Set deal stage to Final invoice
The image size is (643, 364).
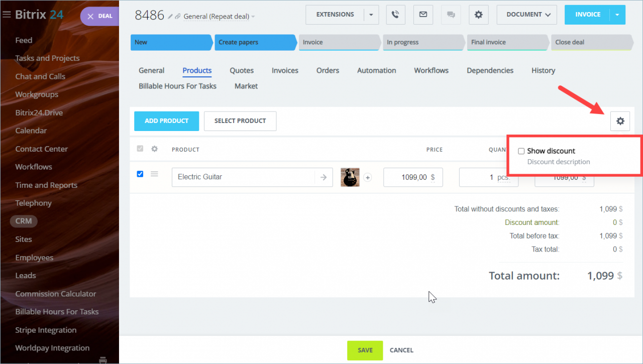pyautogui.click(x=507, y=42)
